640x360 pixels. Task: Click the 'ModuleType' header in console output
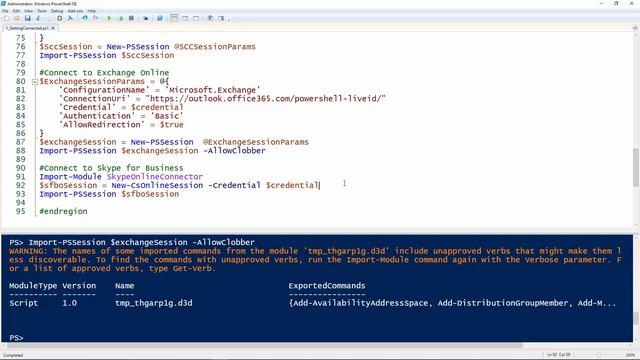click(x=33, y=286)
